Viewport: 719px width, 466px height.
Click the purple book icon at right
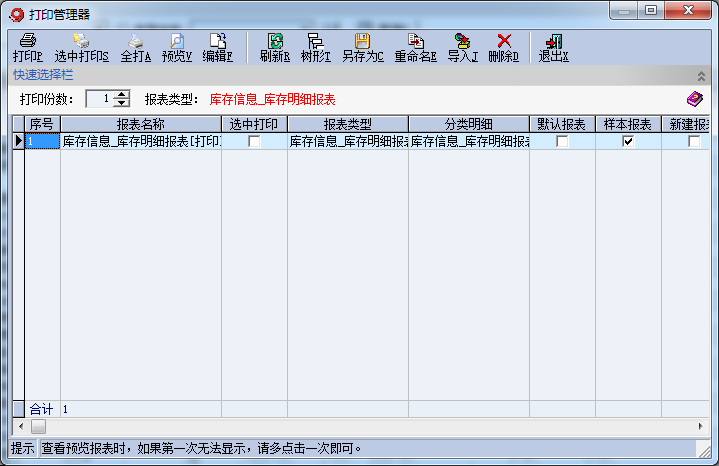click(x=694, y=99)
